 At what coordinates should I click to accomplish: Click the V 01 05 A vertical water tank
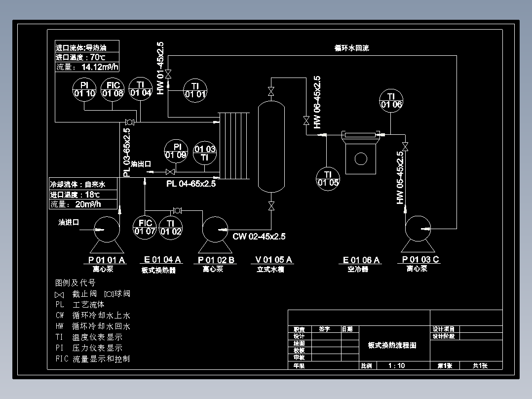[270, 146]
